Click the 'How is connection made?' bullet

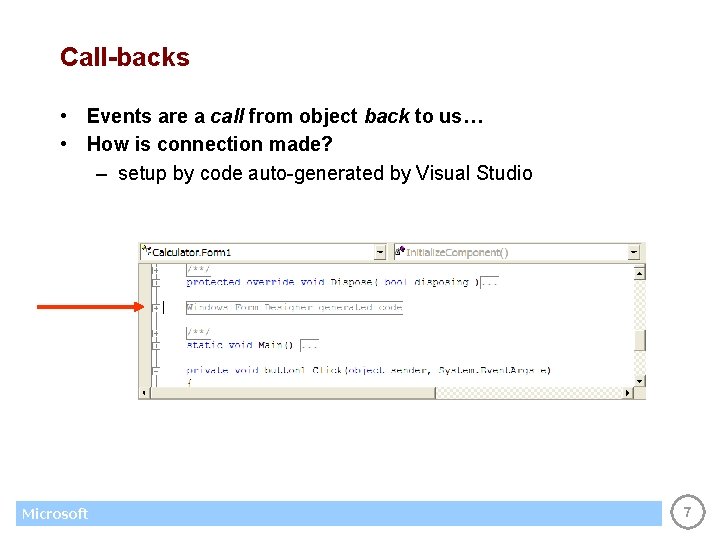209,144
